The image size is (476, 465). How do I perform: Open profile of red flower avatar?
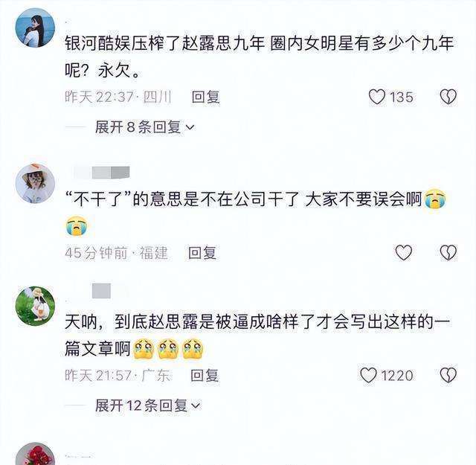(x=35, y=454)
